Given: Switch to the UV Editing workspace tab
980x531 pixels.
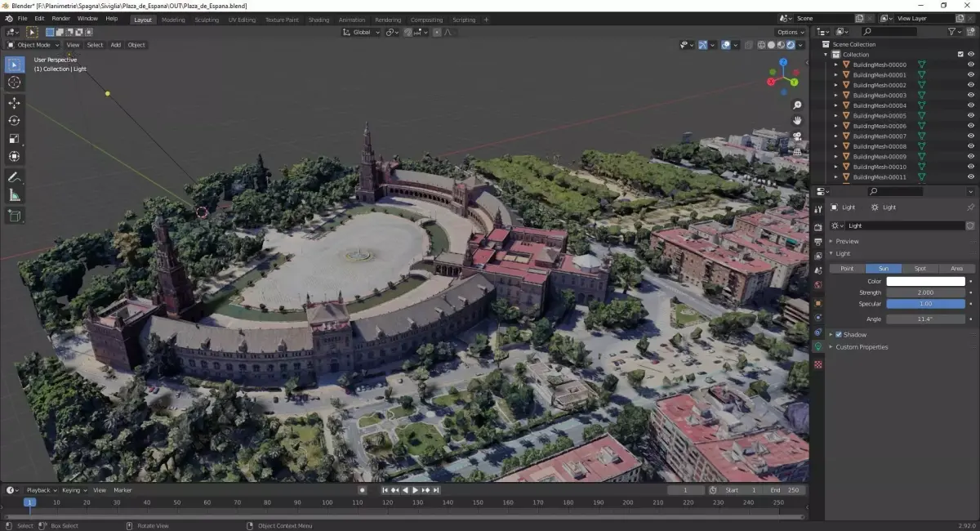Looking at the screenshot, I should click(242, 20).
